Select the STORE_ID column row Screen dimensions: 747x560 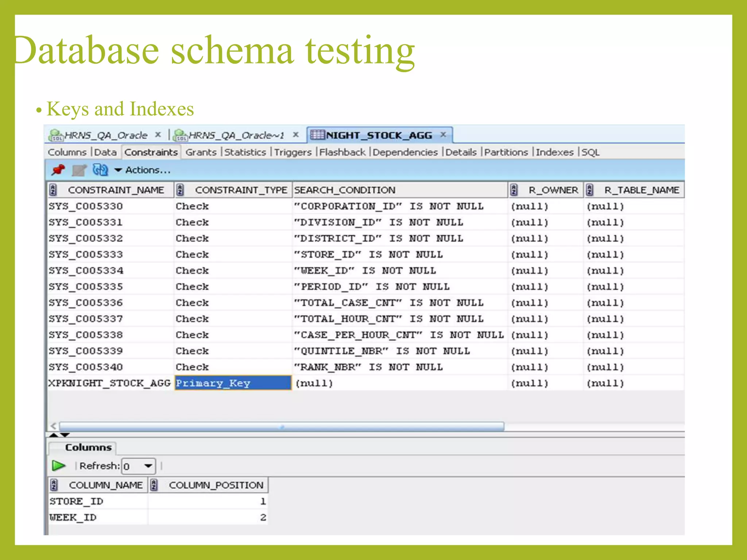pos(158,501)
